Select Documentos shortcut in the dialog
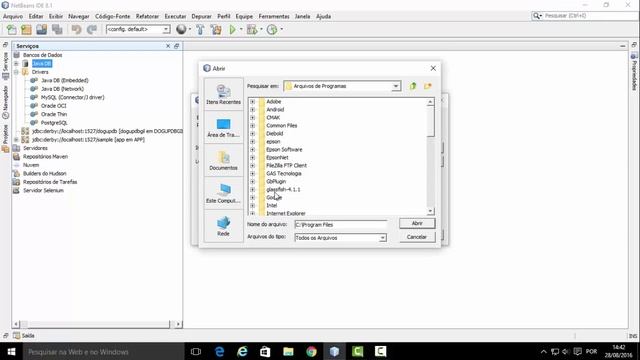This screenshot has width=640, height=360. [223, 160]
